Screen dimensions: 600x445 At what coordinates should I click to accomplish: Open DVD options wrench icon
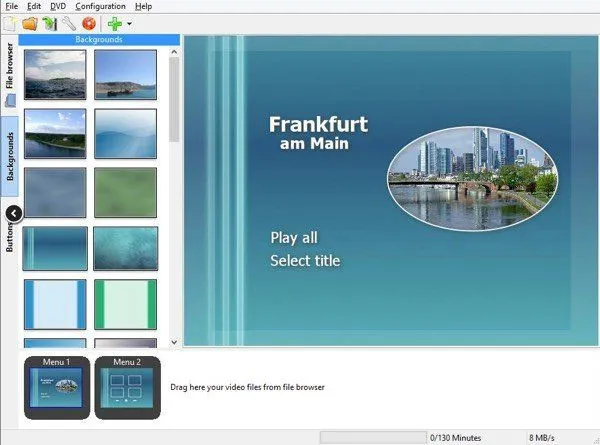[x=68, y=23]
